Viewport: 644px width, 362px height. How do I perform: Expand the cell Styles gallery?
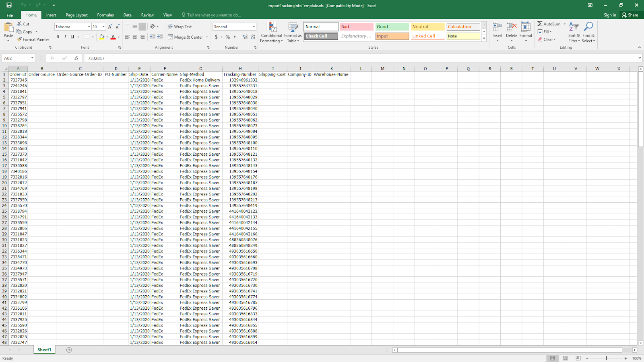(x=484, y=39)
